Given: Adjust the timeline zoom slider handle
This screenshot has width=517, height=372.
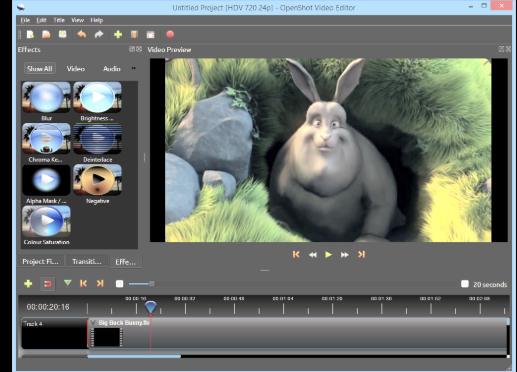Looking at the screenshot, I should (151, 284).
